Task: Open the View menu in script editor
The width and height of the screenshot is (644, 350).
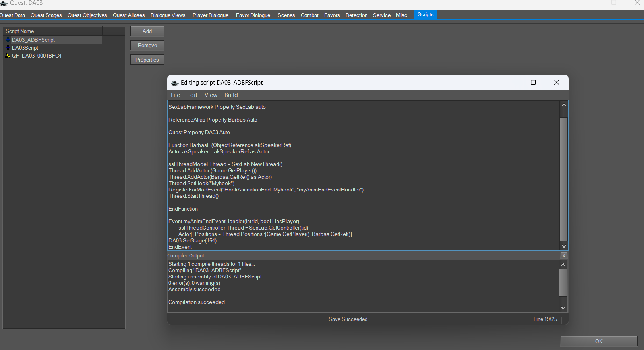Action: tap(211, 95)
